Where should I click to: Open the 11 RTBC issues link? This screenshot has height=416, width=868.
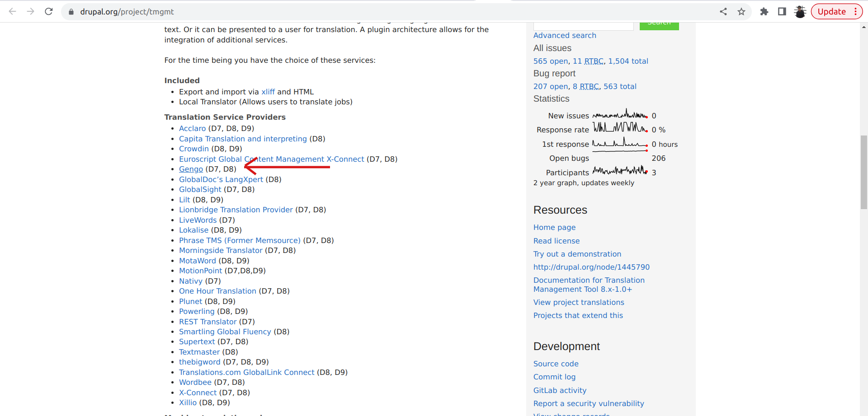click(588, 61)
